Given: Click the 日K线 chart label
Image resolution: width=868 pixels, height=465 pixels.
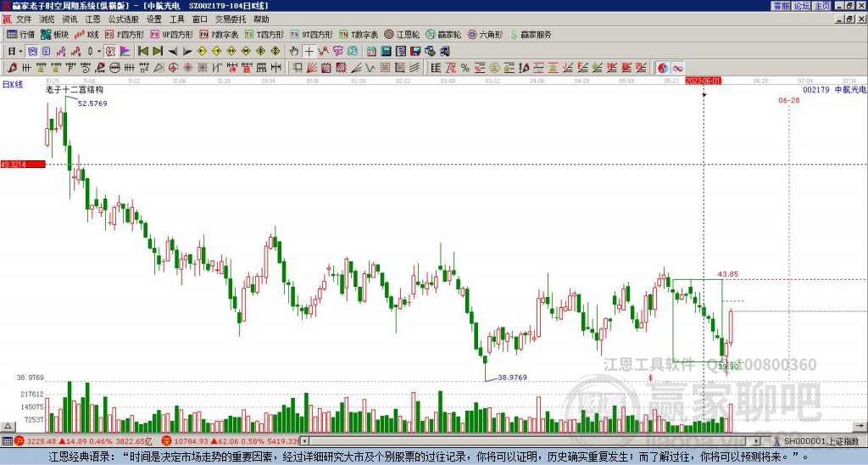Looking at the screenshot, I should click(12, 85).
